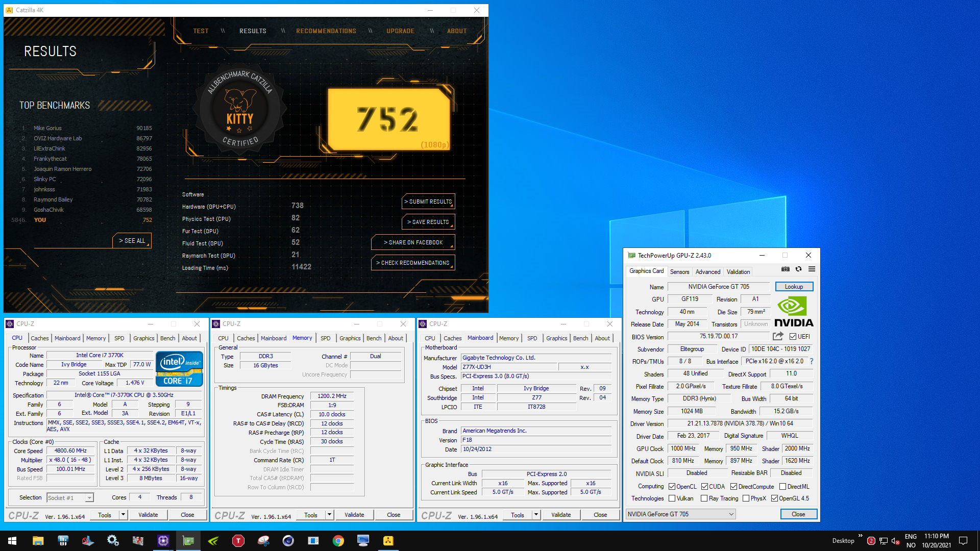
Task: Click SHARE ON FACEBOOK button
Action: click(x=413, y=242)
